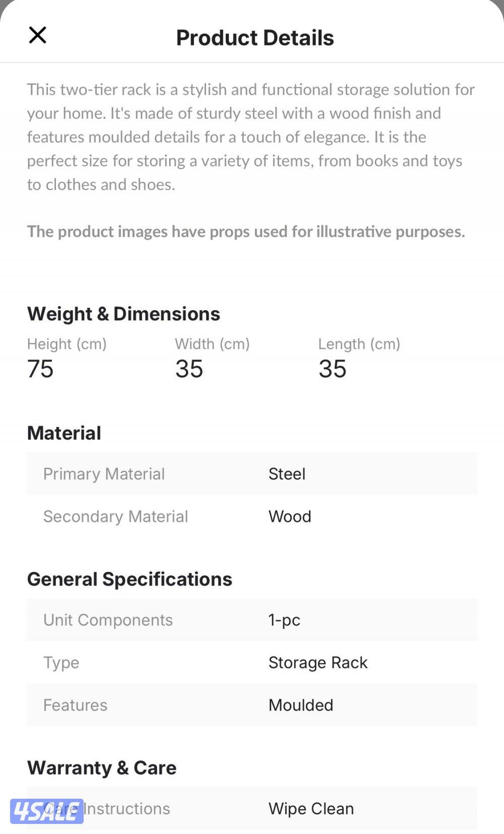The height and width of the screenshot is (834, 504).
Task: Tap the 4SALE watermark logo
Action: (x=46, y=811)
